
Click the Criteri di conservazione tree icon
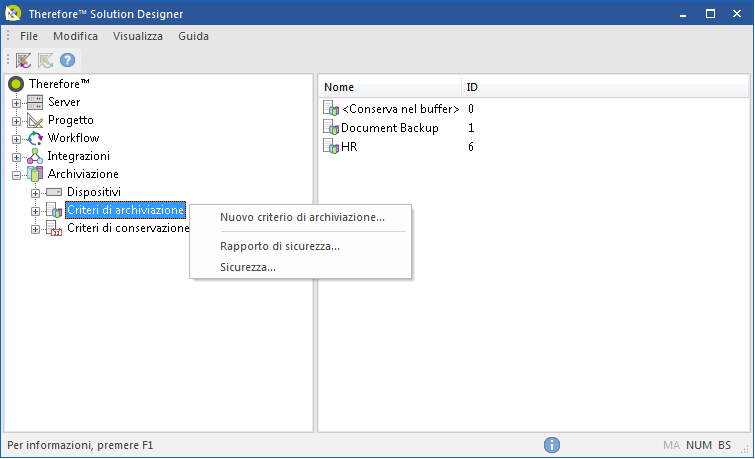click(54, 228)
